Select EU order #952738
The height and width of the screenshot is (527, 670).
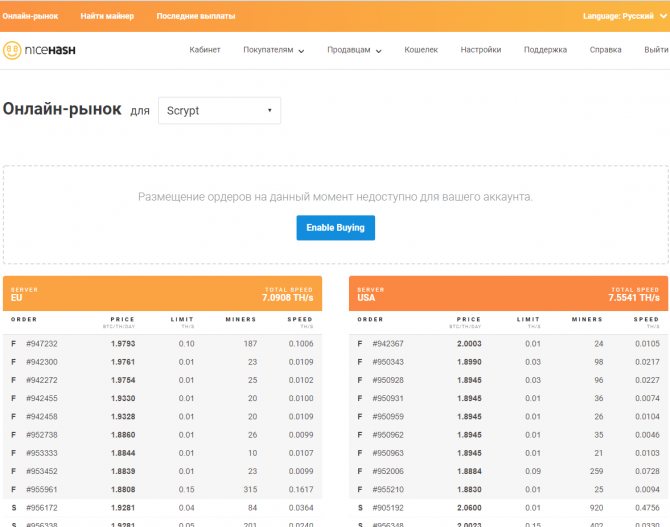[x=162, y=435]
